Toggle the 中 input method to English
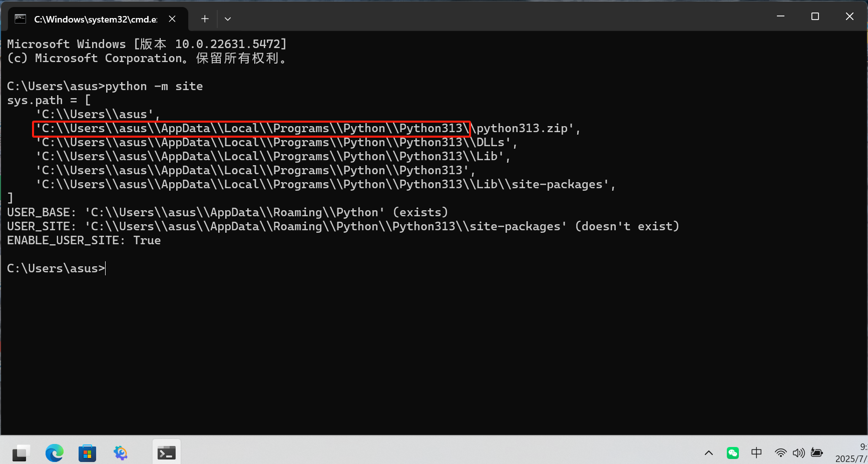 click(x=756, y=452)
